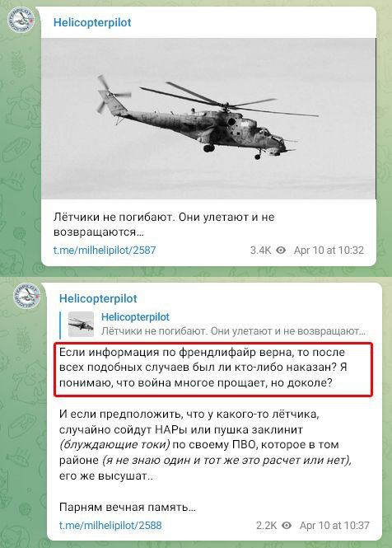The height and width of the screenshot is (548, 392).
Task: Click the caption 'Лётчики не погибают' under photo
Action: pos(164,224)
